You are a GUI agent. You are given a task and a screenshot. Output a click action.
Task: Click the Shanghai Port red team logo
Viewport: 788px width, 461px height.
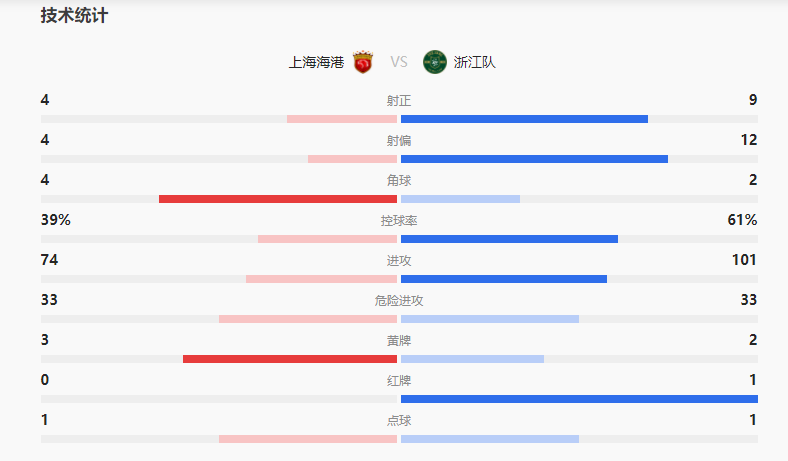coord(363,62)
